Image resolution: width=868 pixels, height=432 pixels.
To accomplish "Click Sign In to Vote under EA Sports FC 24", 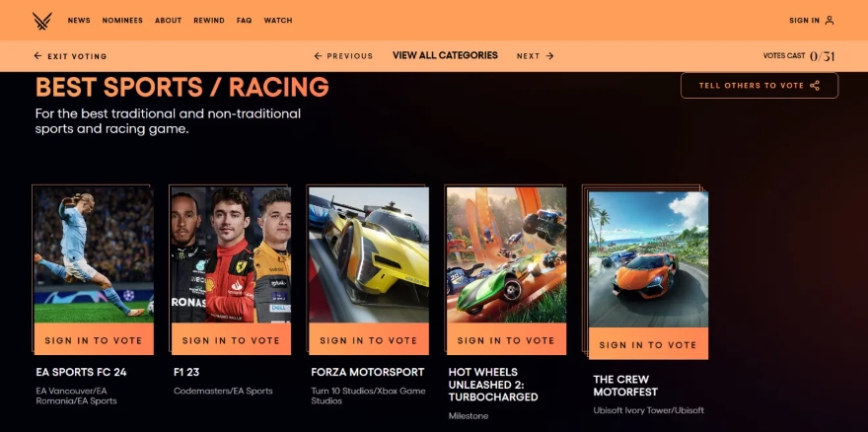I will 94,339.
